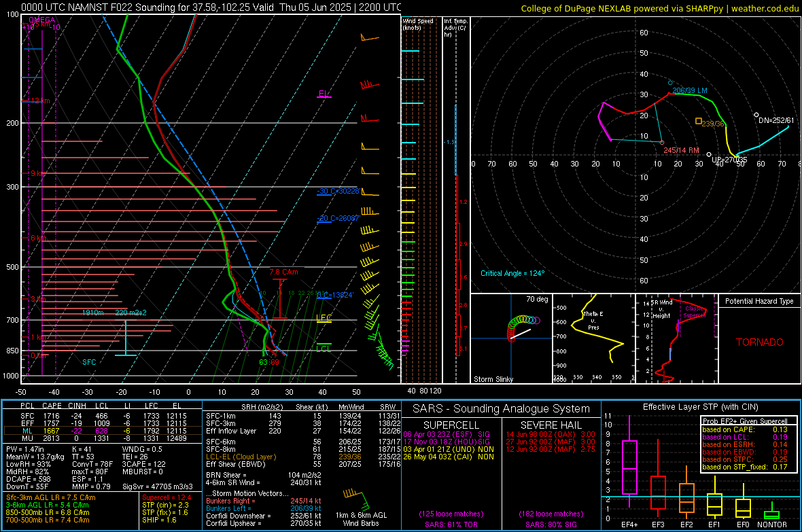
Task: Click 'Wind Speed (knots)' panel header
Action: 417,24
